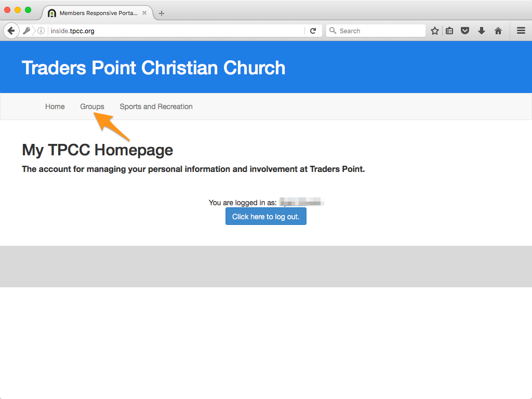Click the inside.tpcc.org address bar

click(x=176, y=31)
